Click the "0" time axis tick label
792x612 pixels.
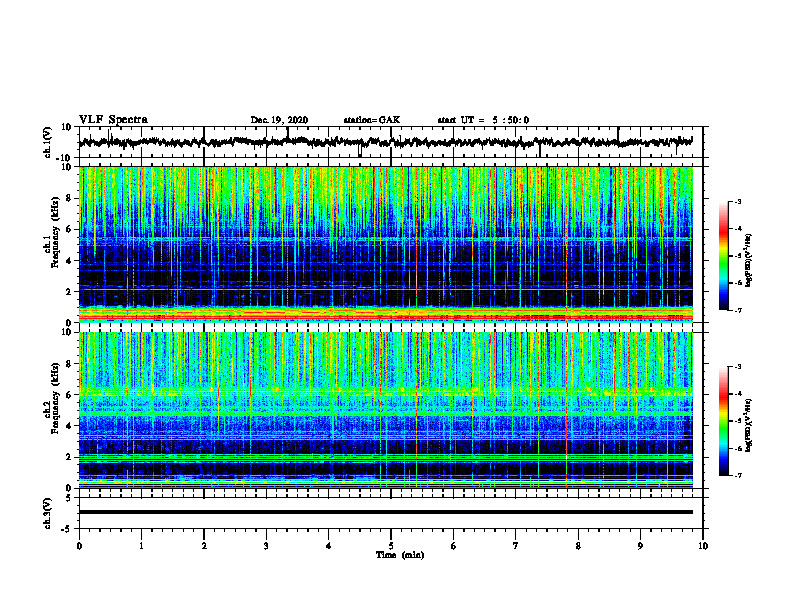79,546
